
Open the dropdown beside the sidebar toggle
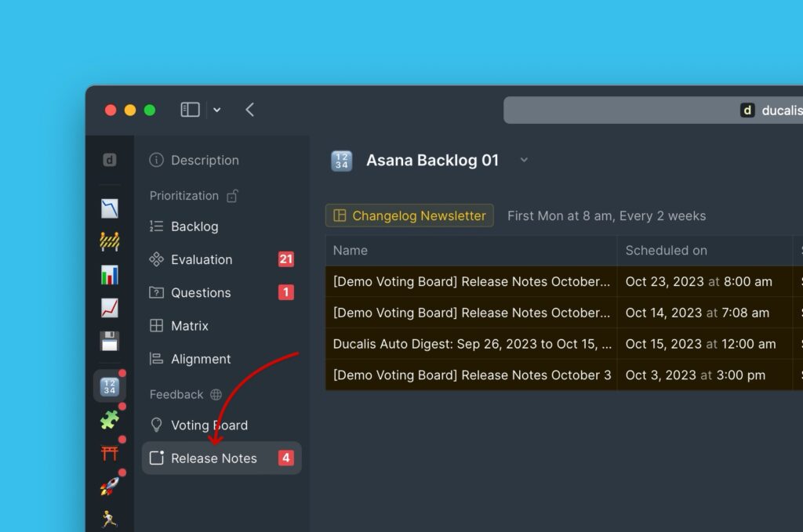[x=217, y=110]
